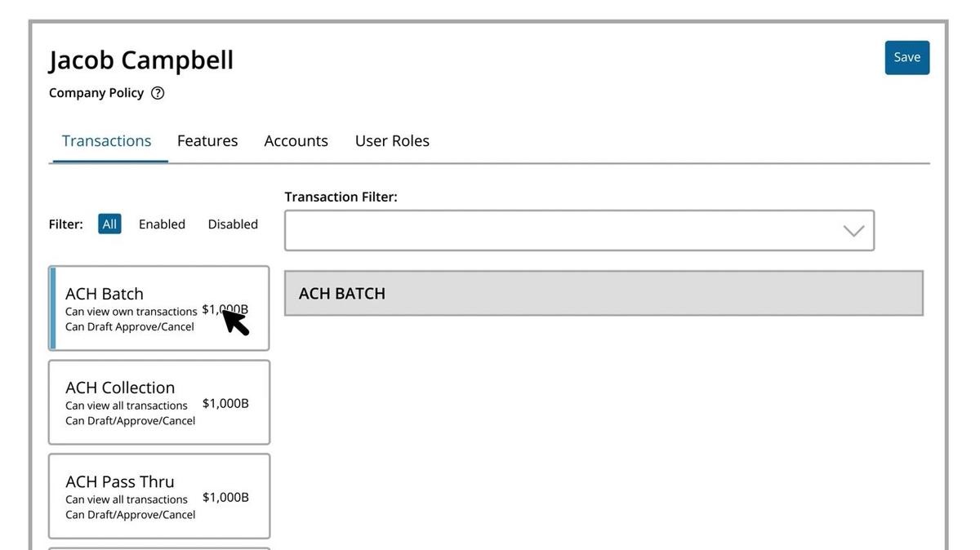Image resolution: width=980 pixels, height=550 pixels.
Task: Select the All filter option
Action: 109,224
